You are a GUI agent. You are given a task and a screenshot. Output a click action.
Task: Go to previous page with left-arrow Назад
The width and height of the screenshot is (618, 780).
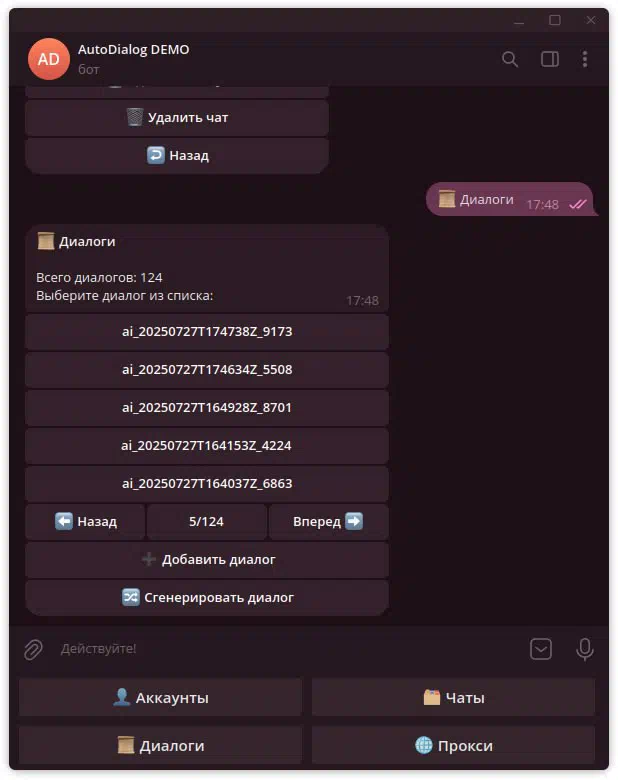tap(85, 522)
